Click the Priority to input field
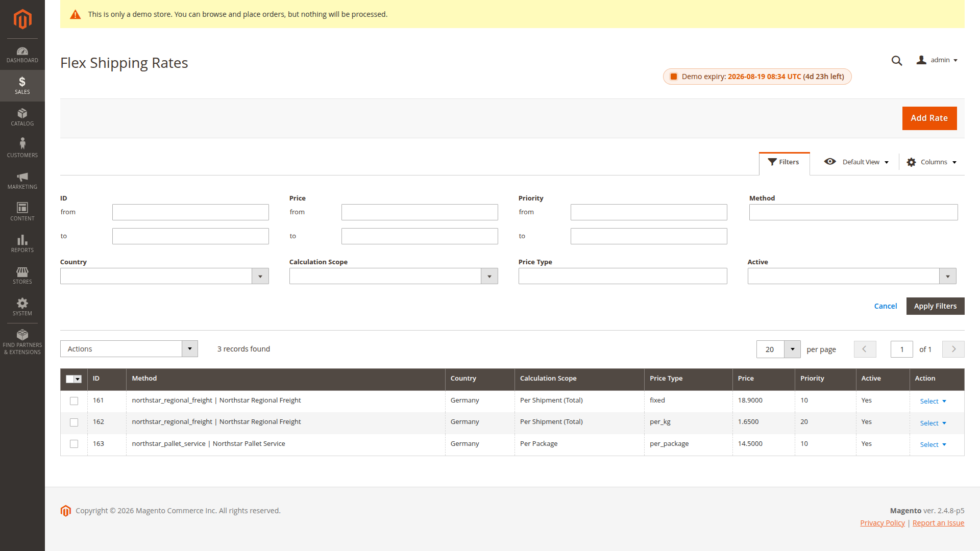 (649, 236)
